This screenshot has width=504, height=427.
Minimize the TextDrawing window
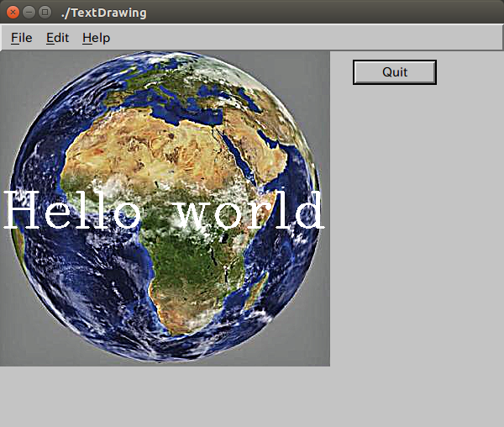[29, 13]
